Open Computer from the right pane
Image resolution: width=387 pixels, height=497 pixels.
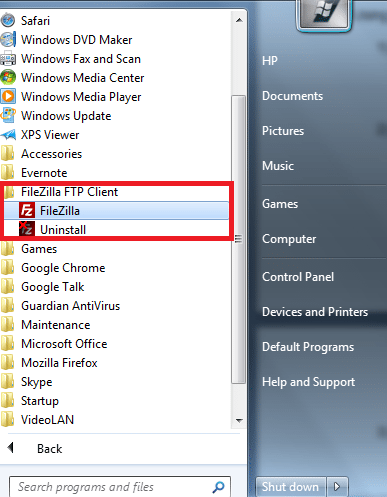(289, 239)
